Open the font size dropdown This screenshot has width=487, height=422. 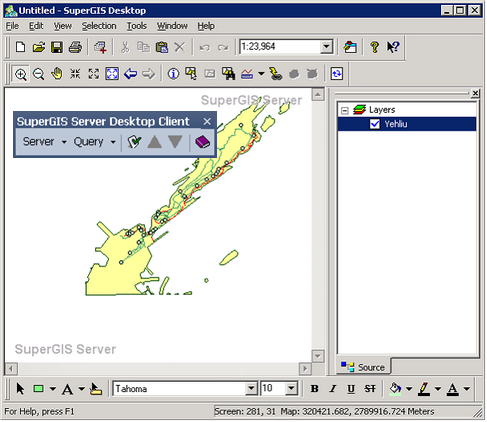point(291,388)
